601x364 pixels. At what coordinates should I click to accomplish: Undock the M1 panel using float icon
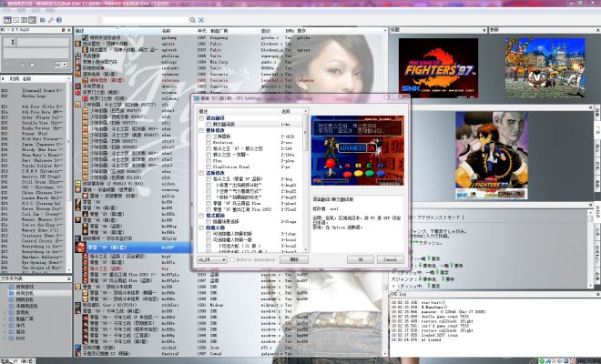coord(63,30)
